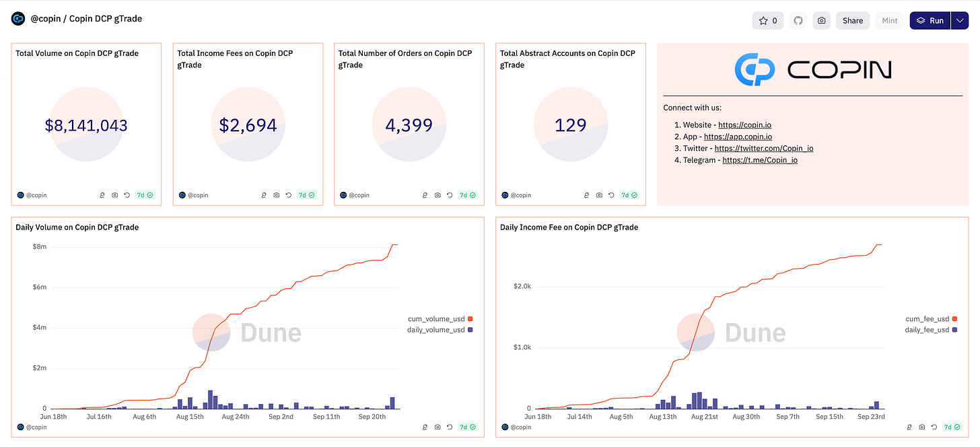Image resolution: width=980 pixels, height=447 pixels.
Task: Open the https://app.copin.io link
Action: tap(738, 137)
